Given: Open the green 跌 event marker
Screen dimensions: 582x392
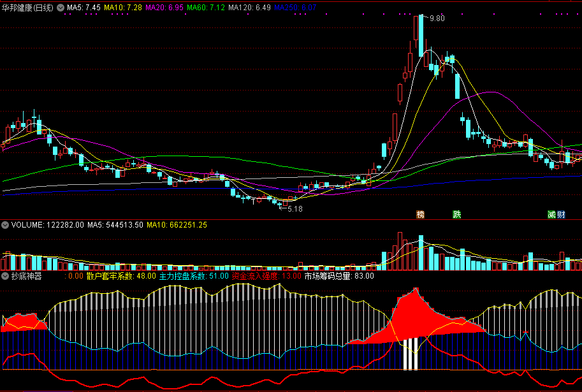Looking at the screenshot, I should [456, 215].
